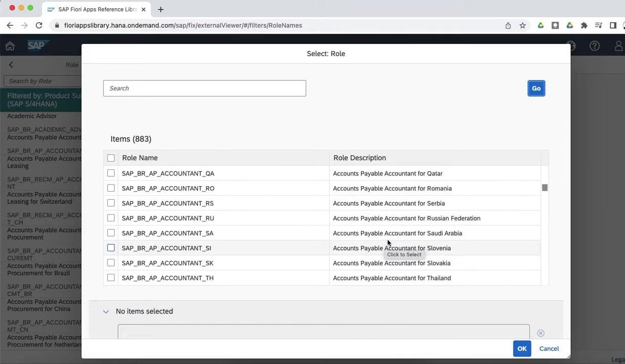Click the SAP_BR_AP_ACCOUNTANT_TH role name
This screenshot has height=364, width=625.
167,278
